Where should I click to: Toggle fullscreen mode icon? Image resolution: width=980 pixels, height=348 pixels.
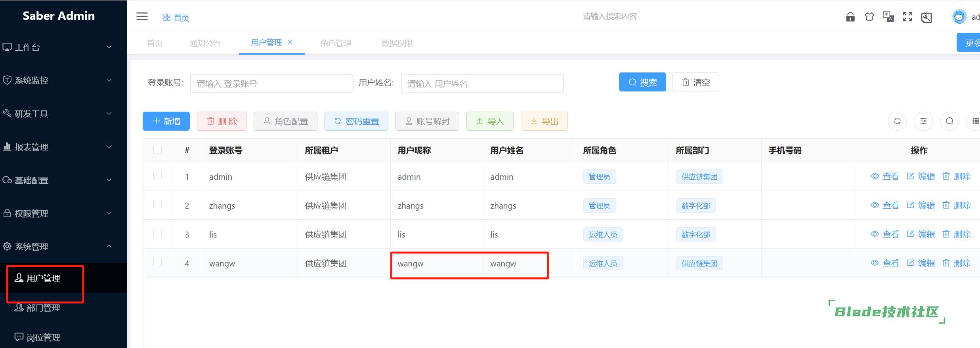coord(907,17)
